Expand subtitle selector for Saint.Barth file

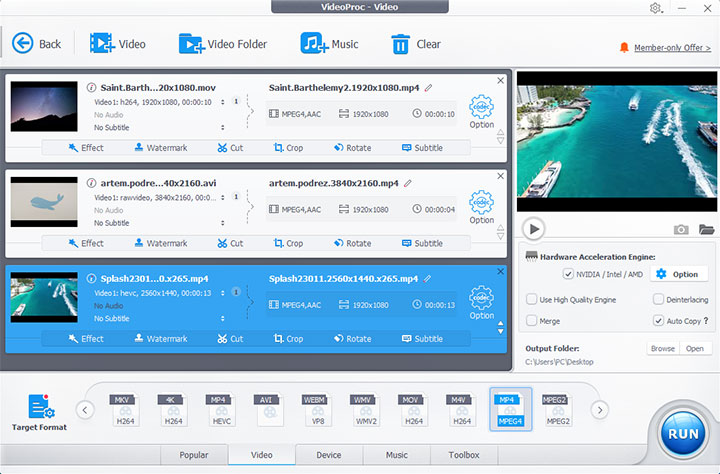[x=223, y=127]
